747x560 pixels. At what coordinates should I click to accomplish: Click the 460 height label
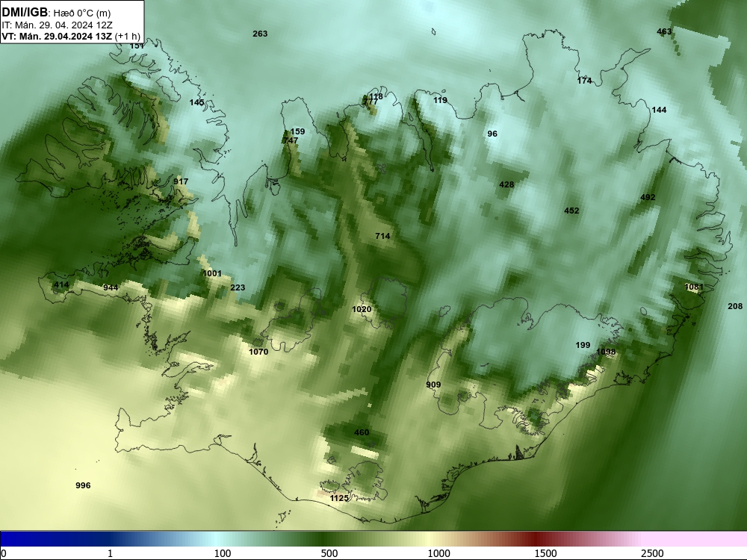click(362, 432)
